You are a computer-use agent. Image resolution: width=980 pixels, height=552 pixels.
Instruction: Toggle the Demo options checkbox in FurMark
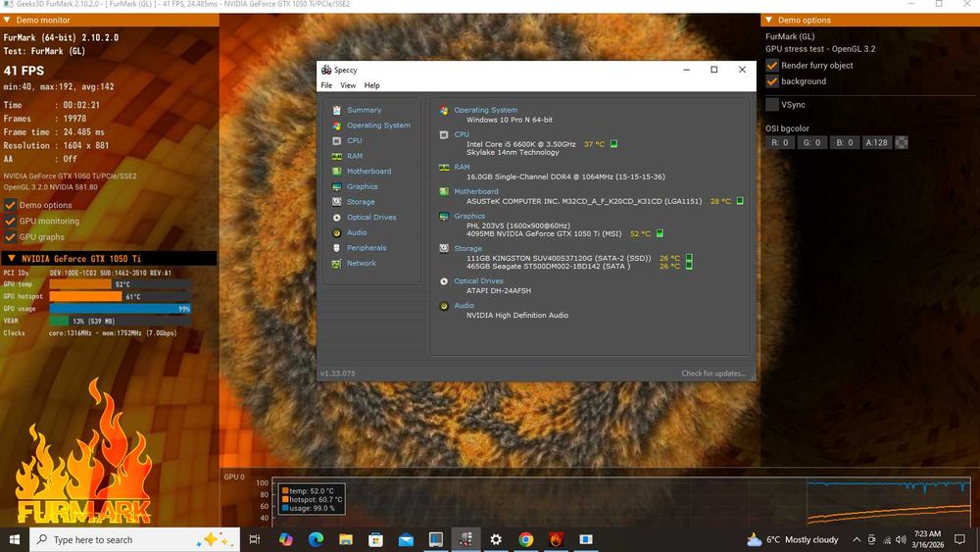tap(10, 205)
